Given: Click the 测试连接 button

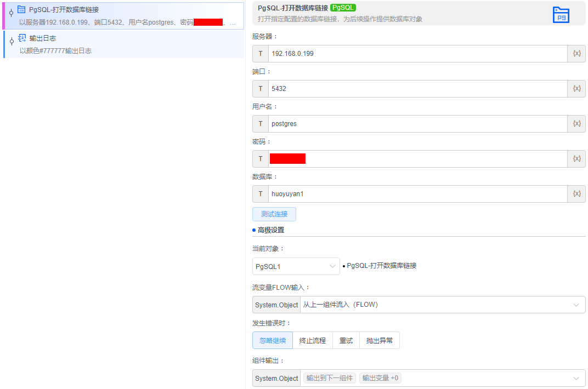Looking at the screenshot, I should [274, 214].
